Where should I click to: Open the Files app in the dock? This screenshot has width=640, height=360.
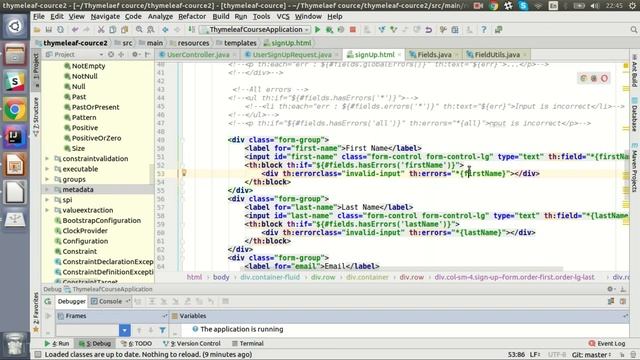(x=15, y=54)
